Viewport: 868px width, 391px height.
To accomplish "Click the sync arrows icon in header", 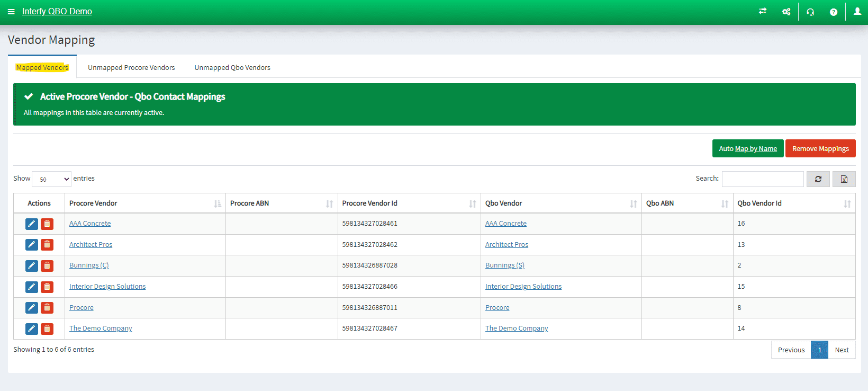I will click(x=763, y=11).
